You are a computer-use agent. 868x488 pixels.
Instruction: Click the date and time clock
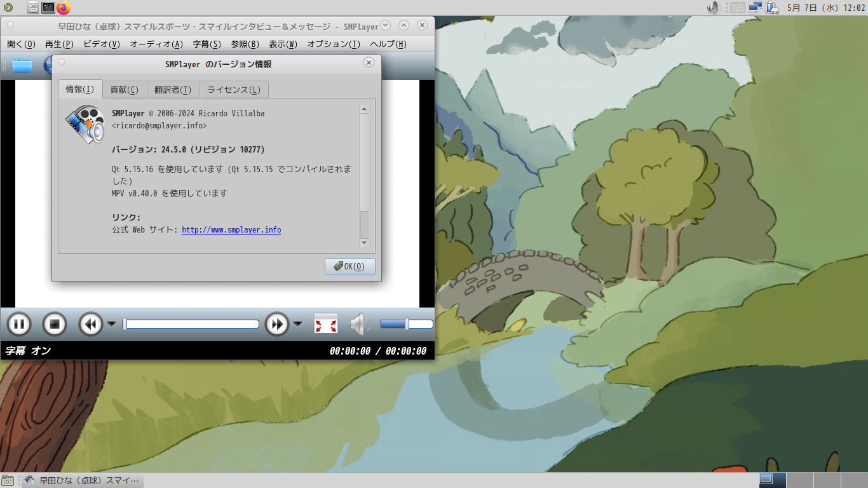826,8
